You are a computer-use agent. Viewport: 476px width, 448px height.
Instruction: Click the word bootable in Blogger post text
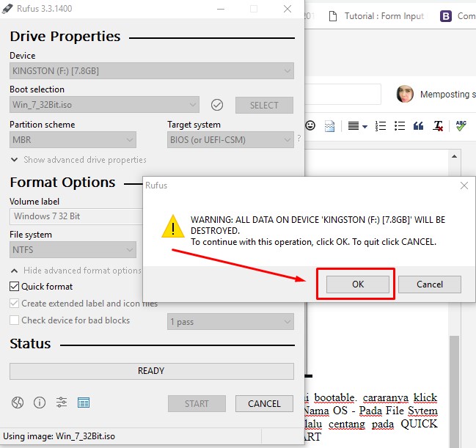(334, 397)
